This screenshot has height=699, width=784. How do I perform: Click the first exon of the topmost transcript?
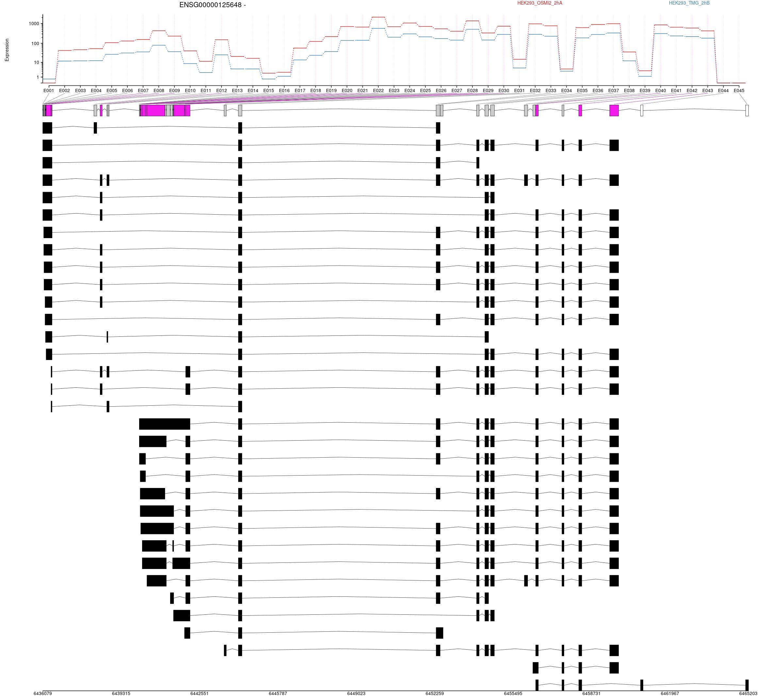pyautogui.click(x=47, y=128)
